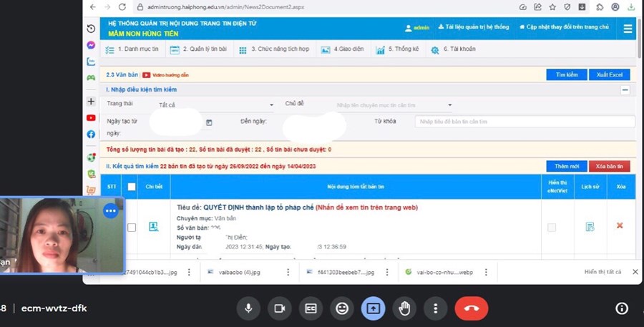The width and height of the screenshot is (644, 327).
Task: Toggle the Hiển thị eNetViet checkbox
Action: (x=551, y=228)
